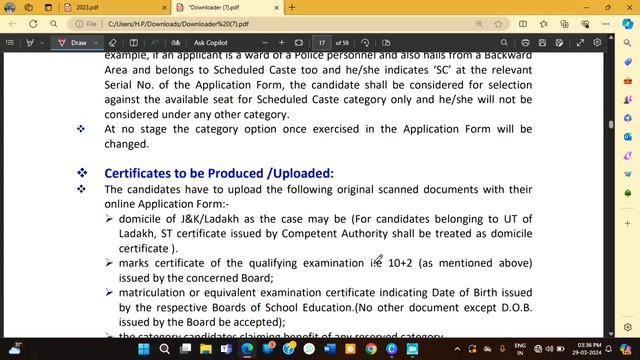This screenshot has width=640, height=360.
Task: Click the page number field showing 17
Action: point(322,43)
